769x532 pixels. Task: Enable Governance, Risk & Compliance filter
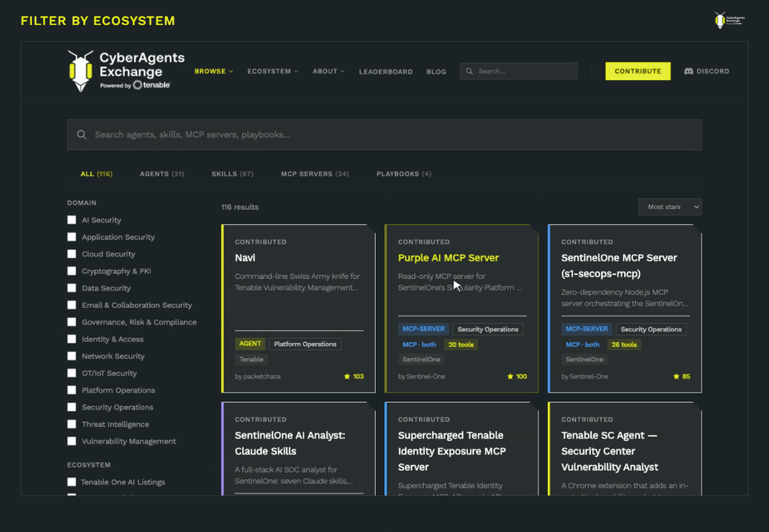[71, 322]
